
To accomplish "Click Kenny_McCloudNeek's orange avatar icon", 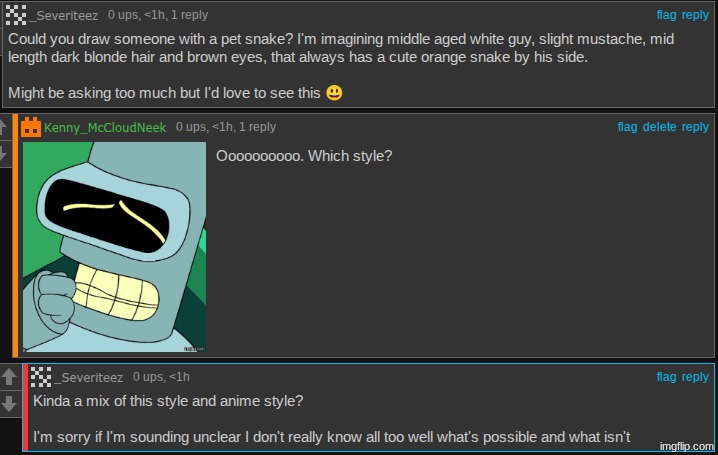I will (x=31, y=127).
